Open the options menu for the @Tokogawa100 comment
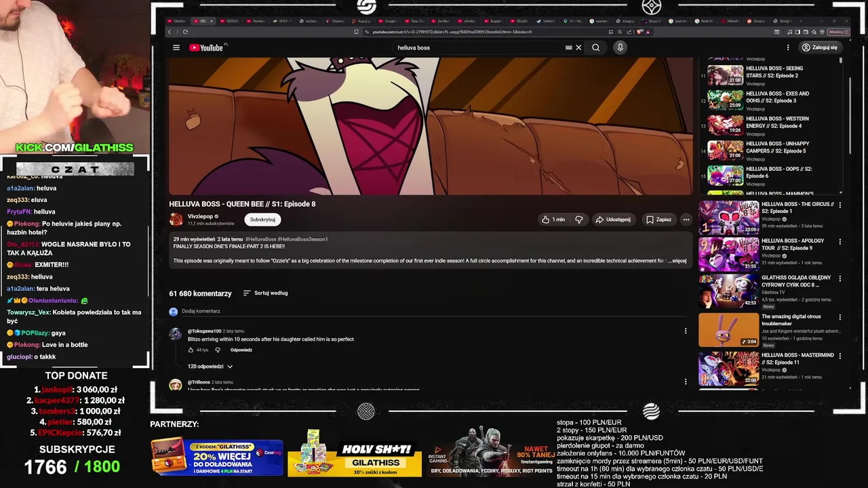Image resolution: width=868 pixels, height=488 pixels. (x=686, y=331)
